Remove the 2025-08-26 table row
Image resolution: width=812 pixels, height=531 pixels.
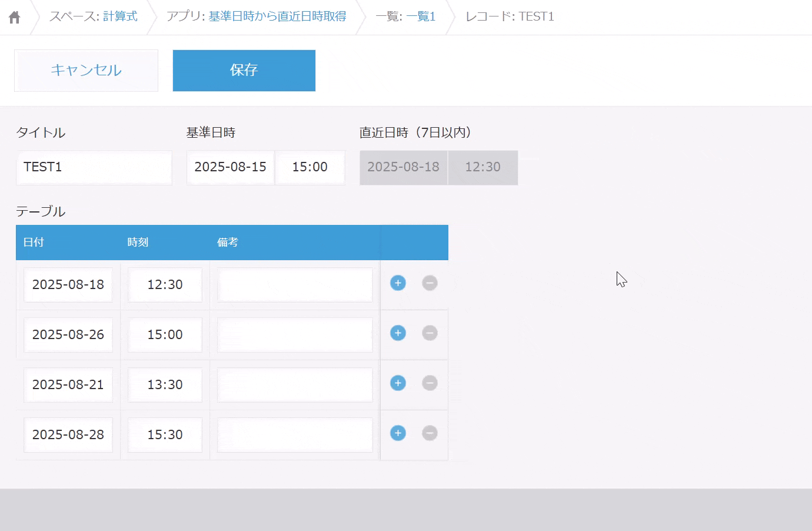coord(430,333)
